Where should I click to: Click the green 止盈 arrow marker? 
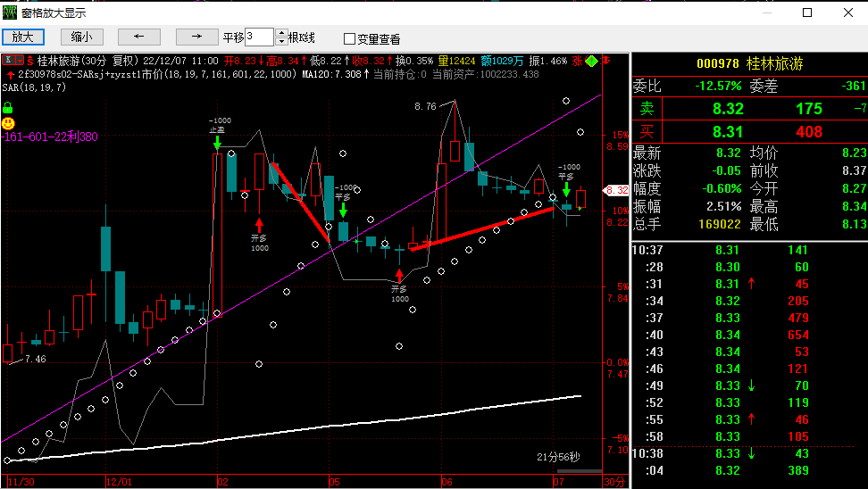[x=217, y=142]
